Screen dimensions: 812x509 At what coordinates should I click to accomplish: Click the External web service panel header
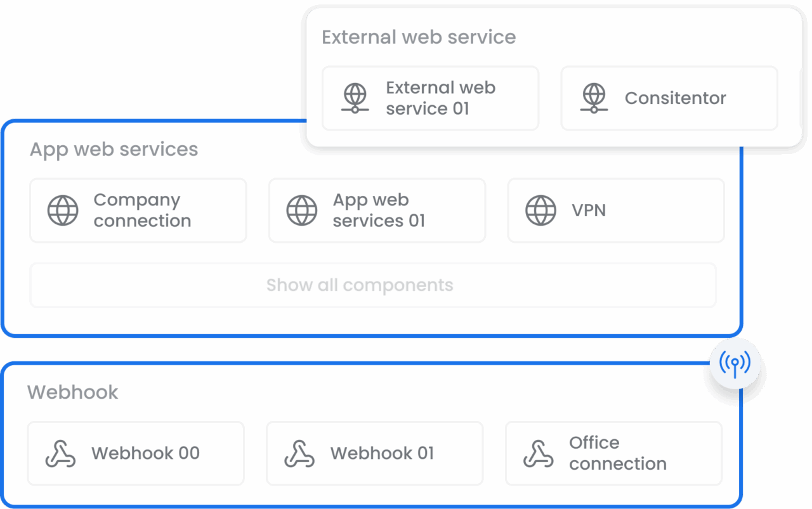419,37
